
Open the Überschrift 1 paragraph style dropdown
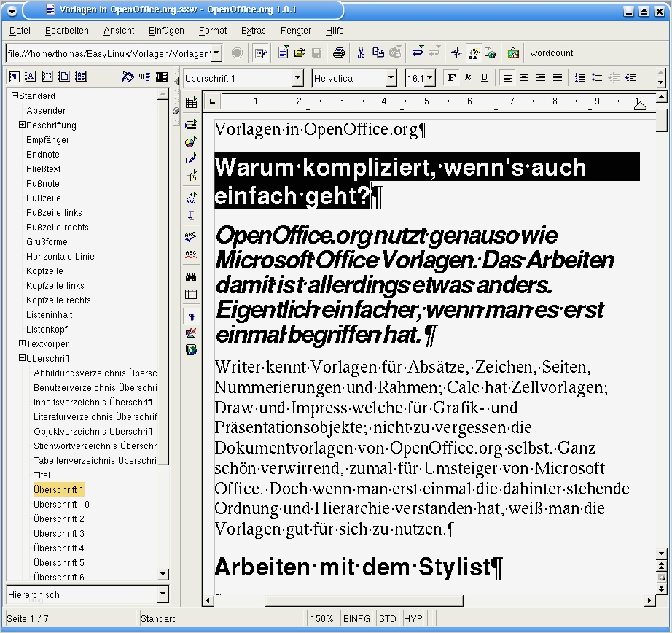click(297, 78)
